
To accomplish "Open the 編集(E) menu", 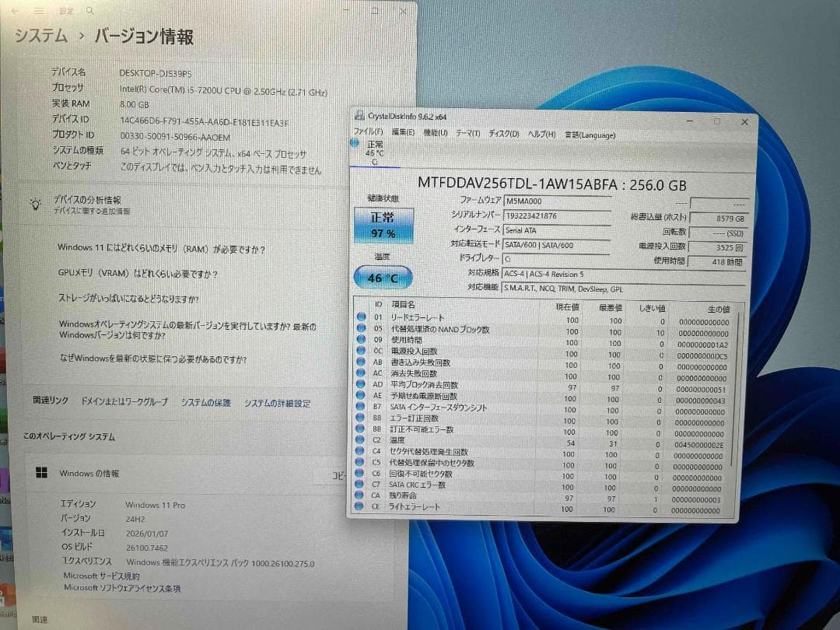I will point(403,132).
